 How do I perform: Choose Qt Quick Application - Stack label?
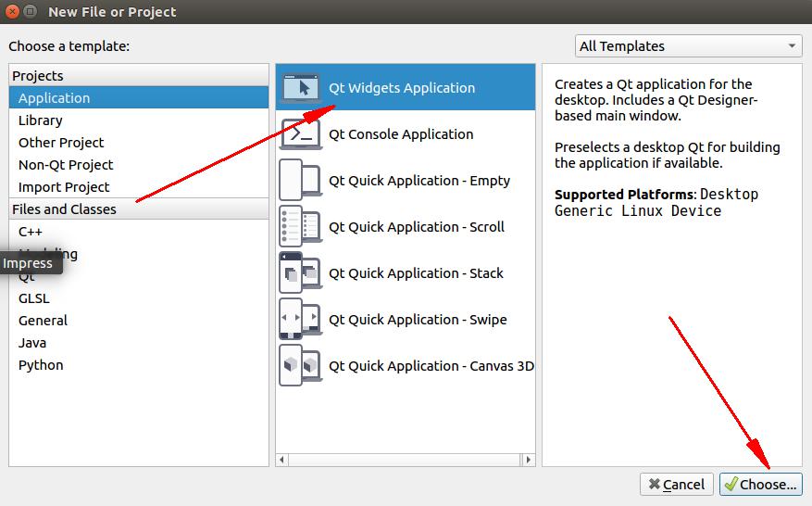(x=416, y=273)
